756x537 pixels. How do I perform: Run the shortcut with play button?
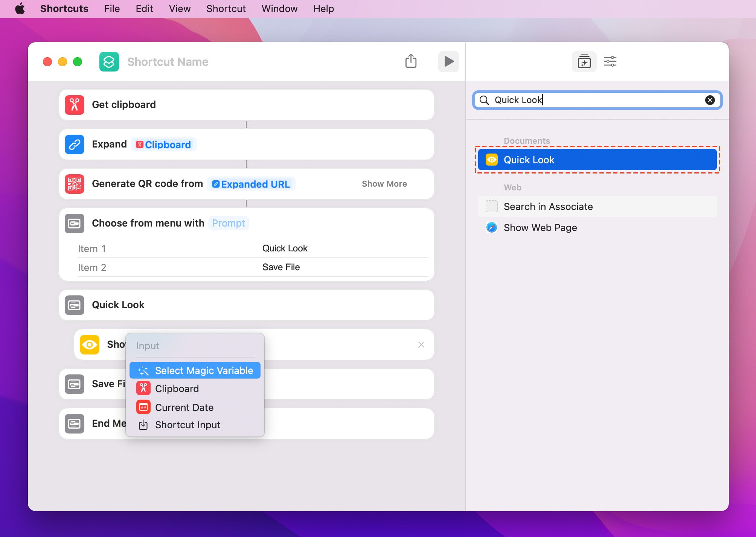pyautogui.click(x=448, y=61)
